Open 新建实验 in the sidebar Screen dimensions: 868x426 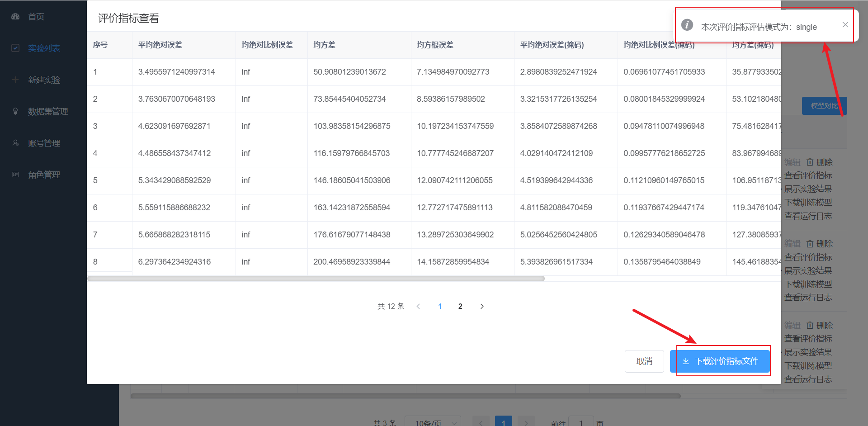click(x=44, y=80)
